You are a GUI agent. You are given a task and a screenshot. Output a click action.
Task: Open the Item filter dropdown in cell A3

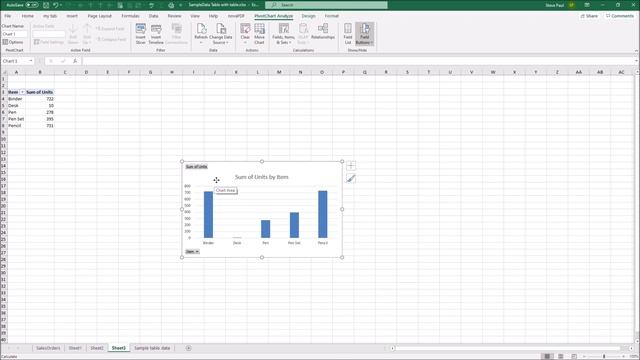coord(22,92)
